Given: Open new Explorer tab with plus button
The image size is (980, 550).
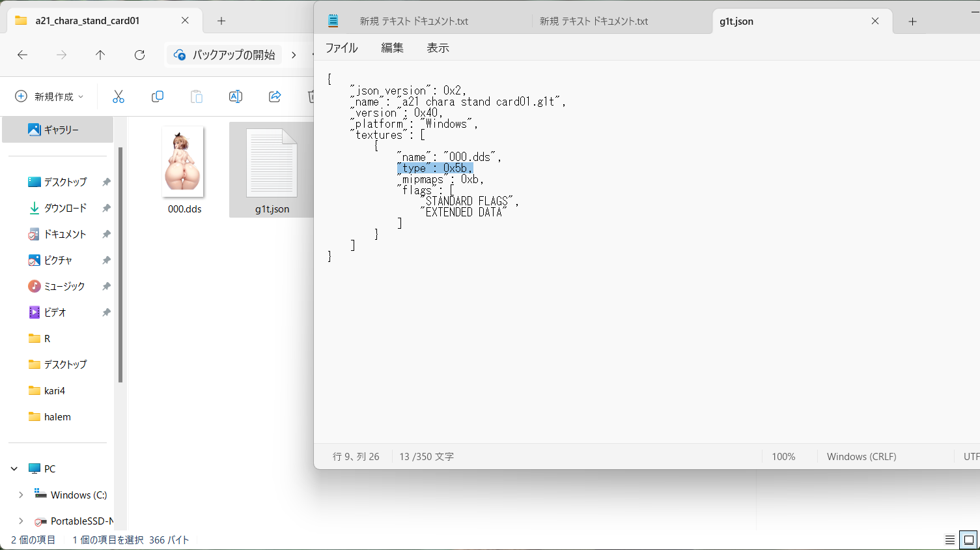Looking at the screenshot, I should point(221,21).
